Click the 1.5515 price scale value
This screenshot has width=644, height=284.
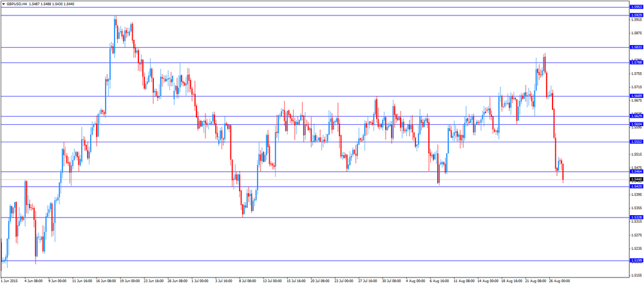click(x=637, y=155)
